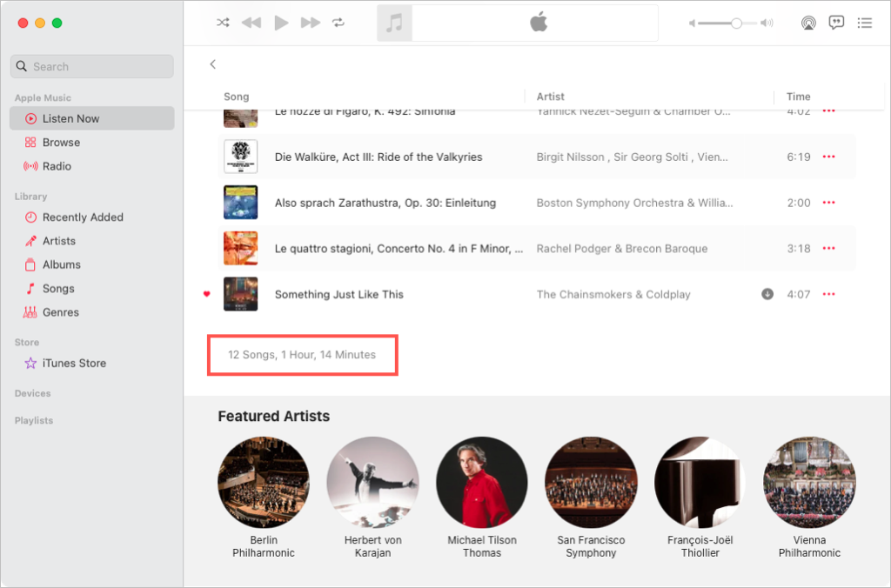Click the Genres guitar icon
The image size is (891, 588).
pyautogui.click(x=30, y=312)
